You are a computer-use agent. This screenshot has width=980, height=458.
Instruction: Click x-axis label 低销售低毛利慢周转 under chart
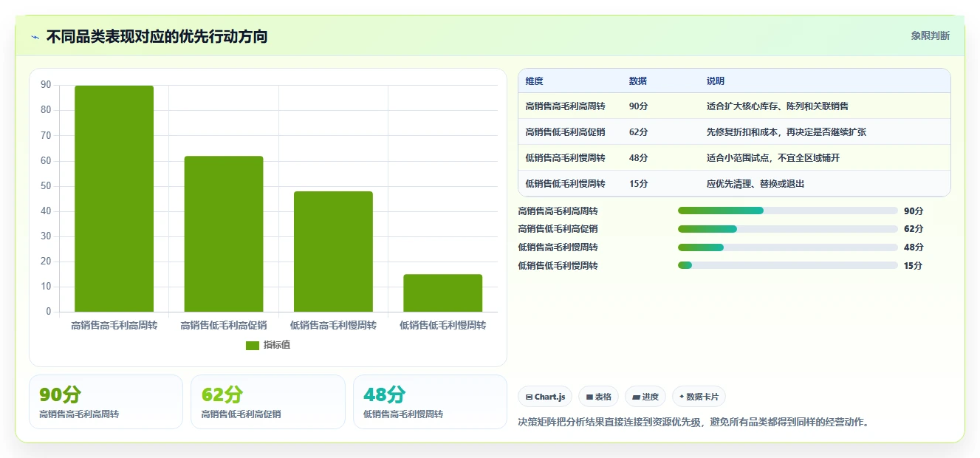pos(443,325)
